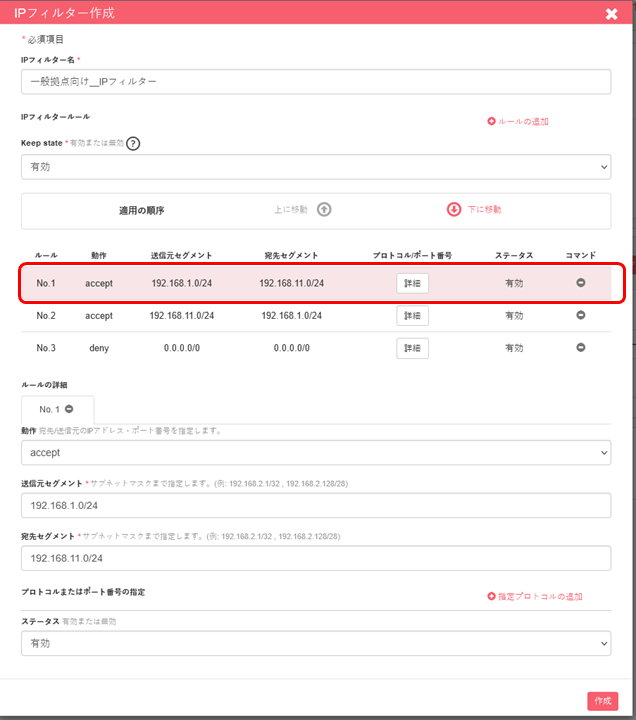
Task: Click the 有効 status of rule No.2
Action: [x=514, y=315]
